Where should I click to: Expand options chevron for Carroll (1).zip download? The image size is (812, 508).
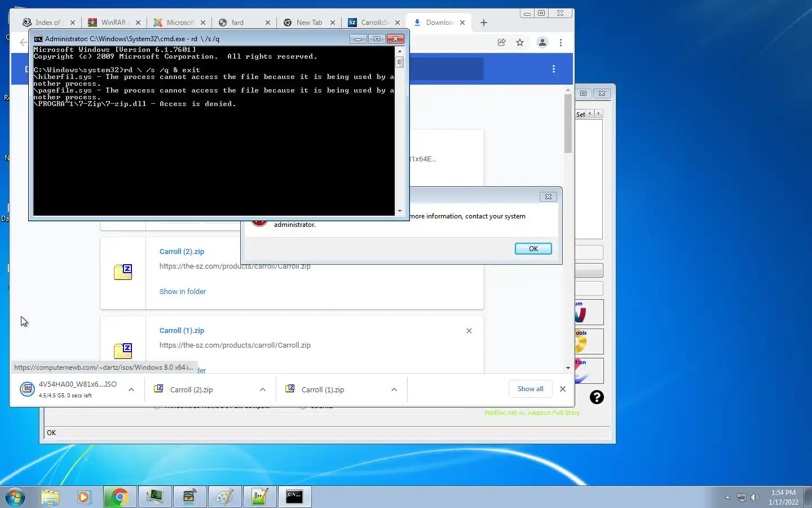(394, 389)
